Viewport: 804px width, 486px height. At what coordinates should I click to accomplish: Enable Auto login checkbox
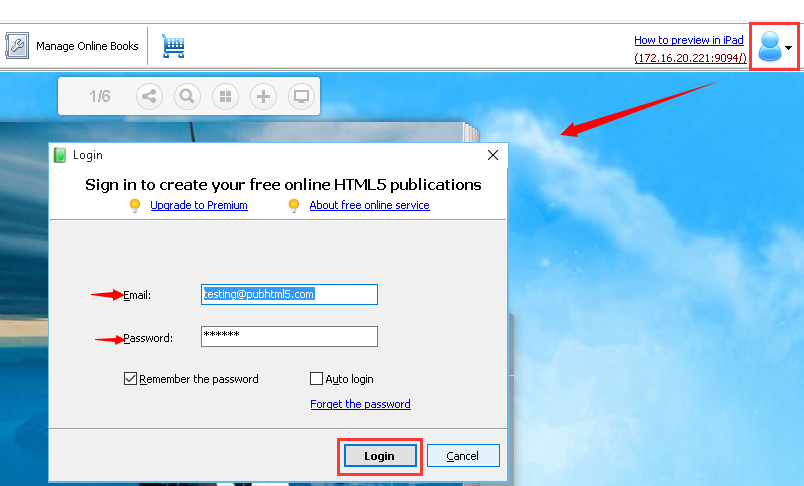[x=316, y=379]
